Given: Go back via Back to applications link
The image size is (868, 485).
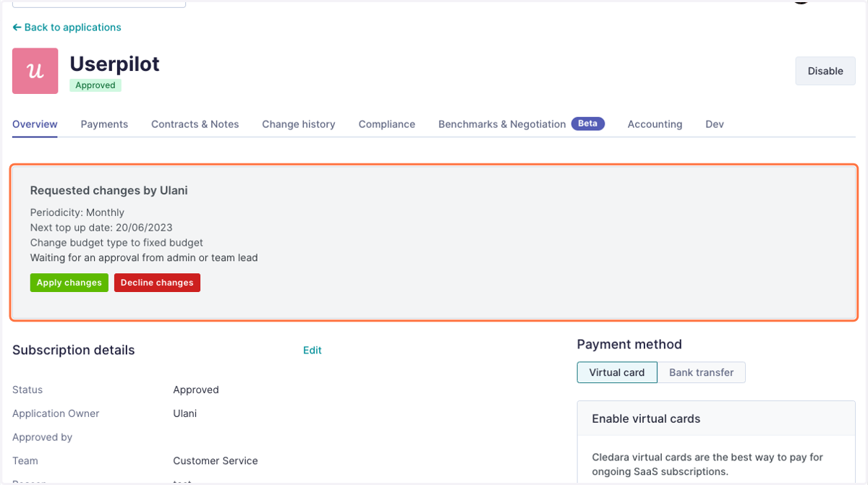Looking at the screenshot, I should [67, 27].
